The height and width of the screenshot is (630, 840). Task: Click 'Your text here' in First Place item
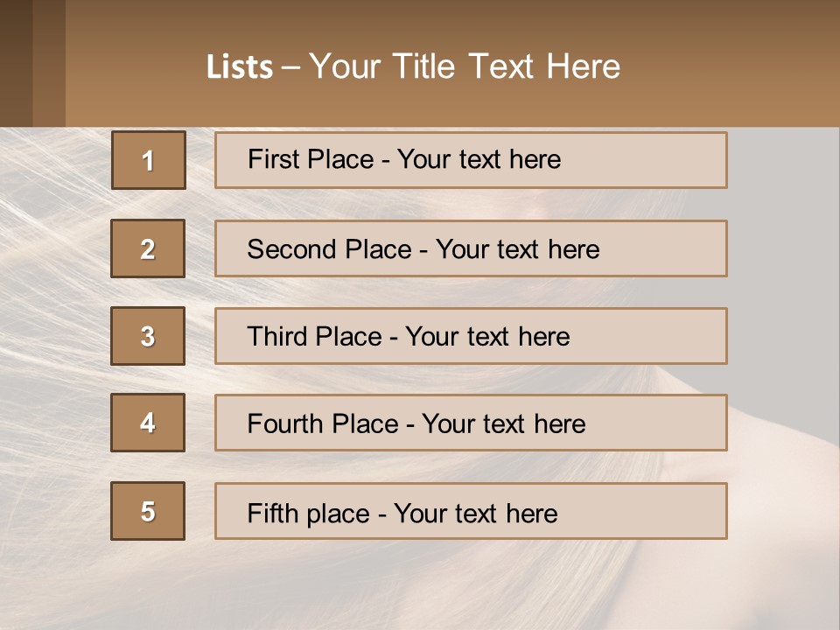479,160
